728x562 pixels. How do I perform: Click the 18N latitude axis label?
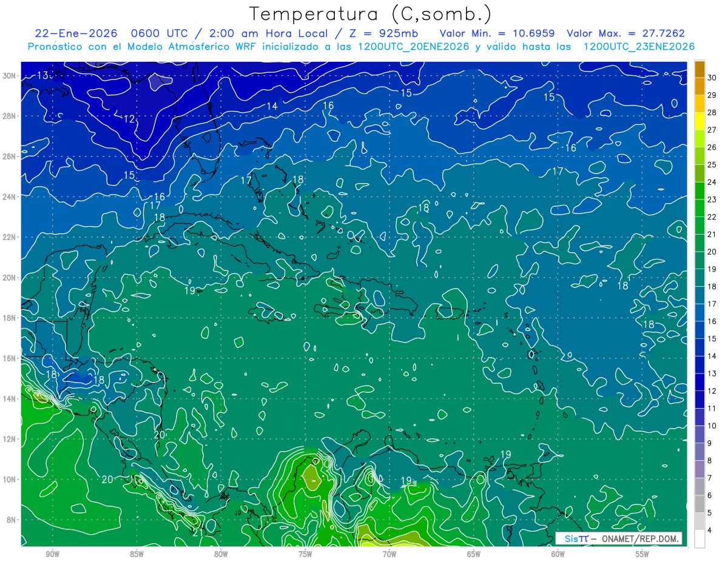point(10,318)
